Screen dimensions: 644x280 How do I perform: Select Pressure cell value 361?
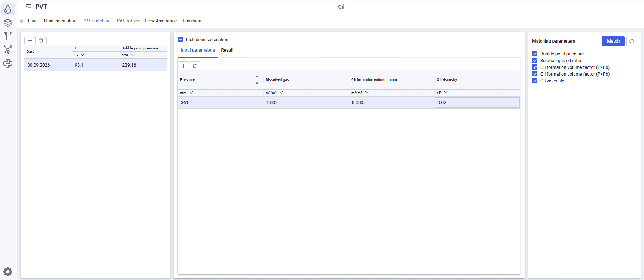221,103
